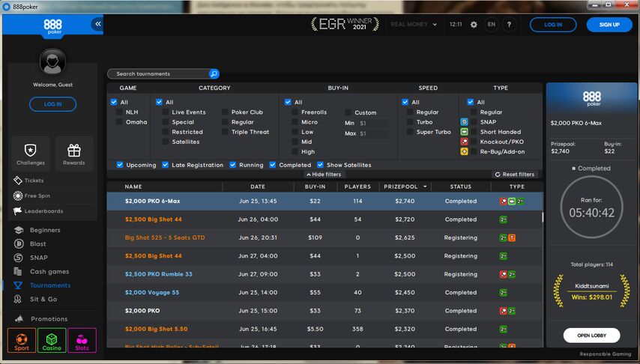Collapse the left sidebar with double-chevron icon
Image resolution: width=640 pixels, height=364 pixels.
97,25
